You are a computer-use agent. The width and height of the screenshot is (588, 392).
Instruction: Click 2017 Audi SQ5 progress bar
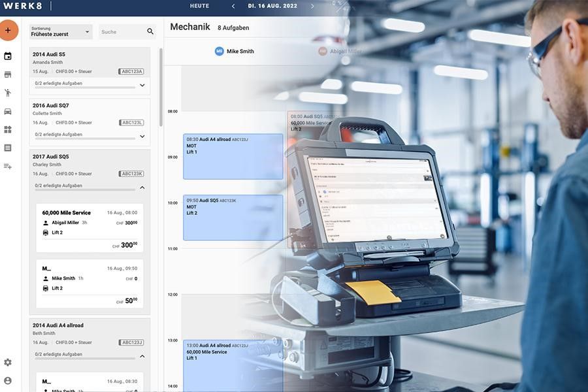pos(85,190)
